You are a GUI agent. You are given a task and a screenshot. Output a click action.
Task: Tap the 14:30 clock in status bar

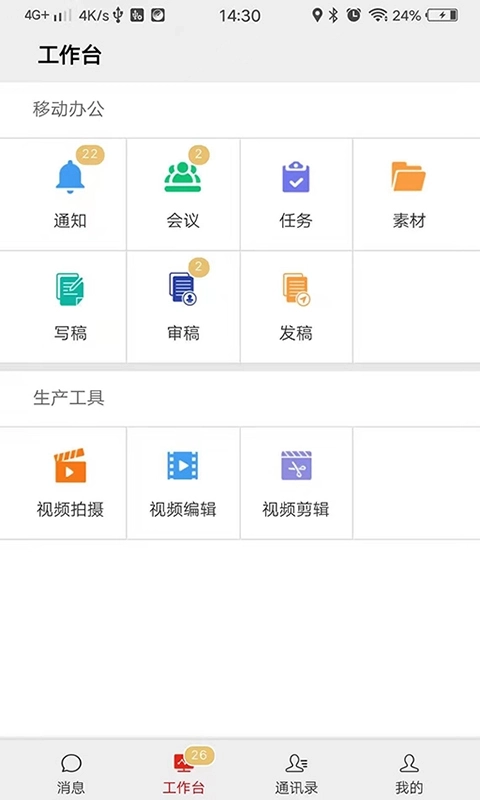click(240, 16)
